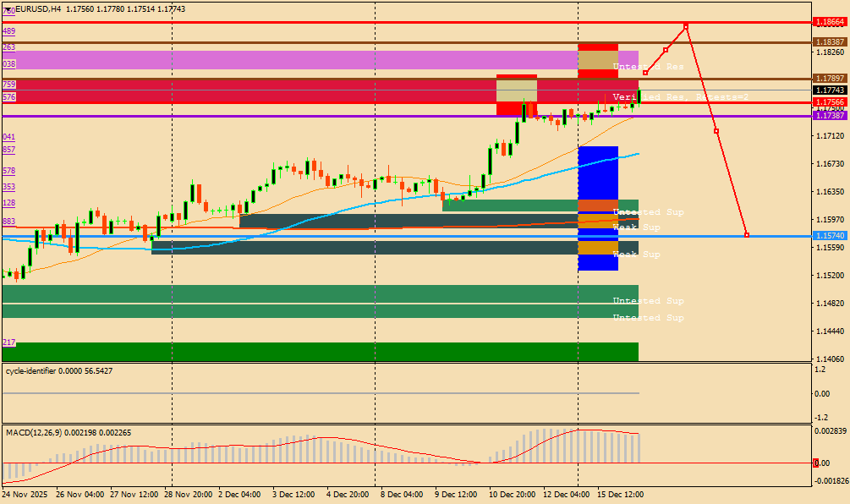Select forecast line marker at 1.18664 peak
This screenshot has height=504, width=850.
point(686,26)
